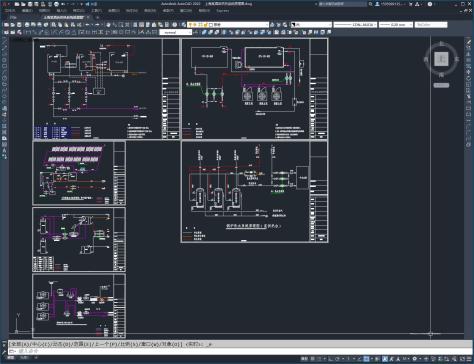
Task: Open workspace switching gear in status bar
Action: 414,359
